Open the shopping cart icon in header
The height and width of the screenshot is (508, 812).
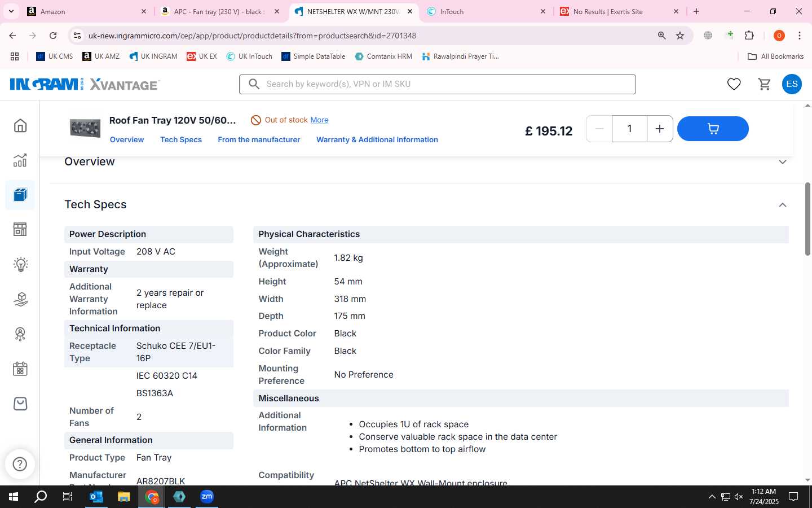click(764, 84)
